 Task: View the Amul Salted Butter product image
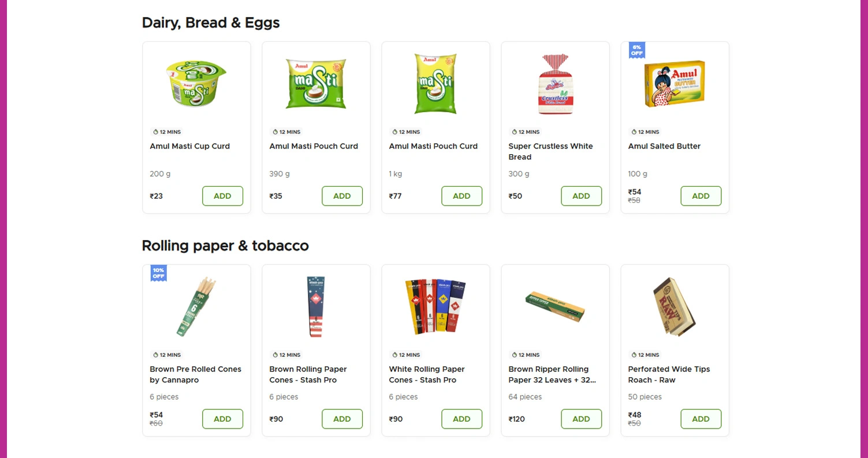tap(675, 84)
